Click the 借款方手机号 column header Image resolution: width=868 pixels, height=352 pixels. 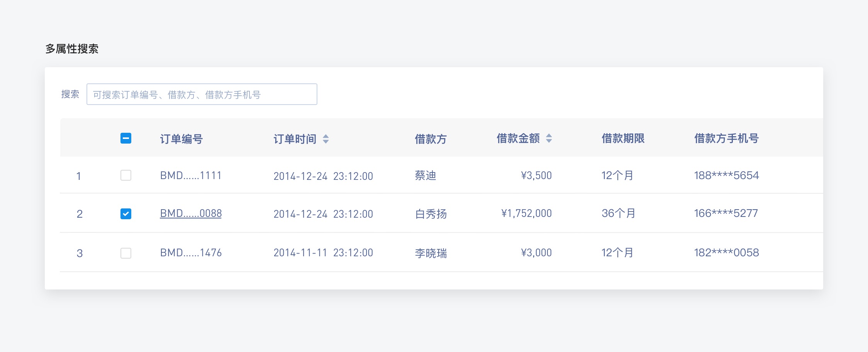tap(726, 138)
